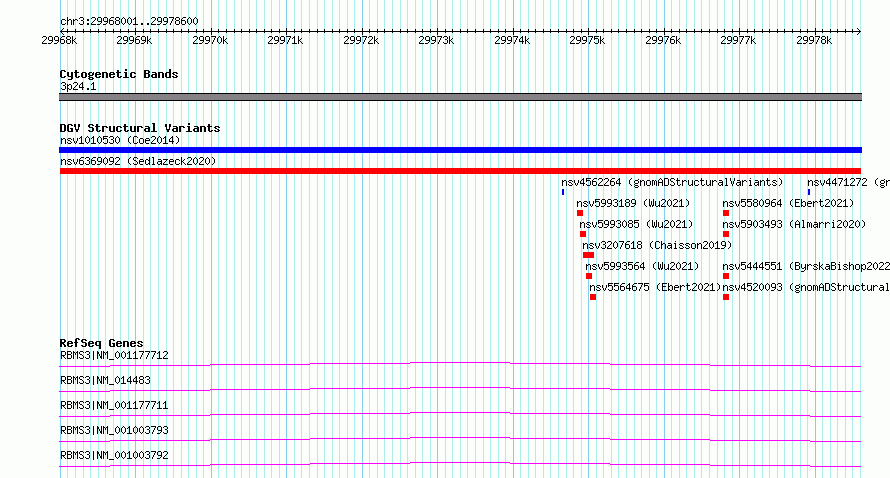This screenshot has width=890, height=478.
Task: Click the RefSeq Genes track title
Action: coord(101,343)
